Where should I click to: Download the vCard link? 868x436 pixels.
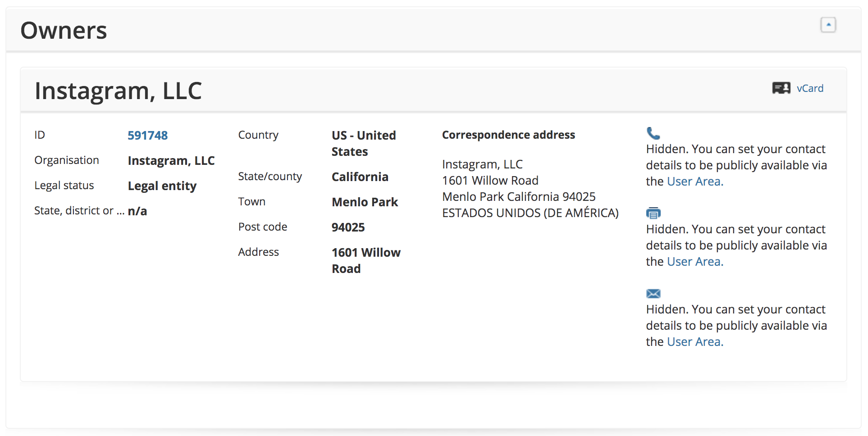pos(810,88)
